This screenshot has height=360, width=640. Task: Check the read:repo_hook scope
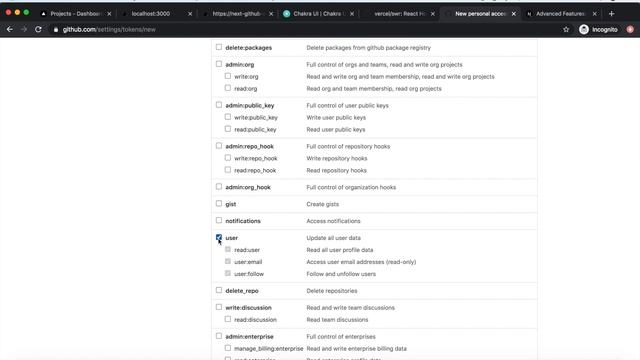point(228,169)
